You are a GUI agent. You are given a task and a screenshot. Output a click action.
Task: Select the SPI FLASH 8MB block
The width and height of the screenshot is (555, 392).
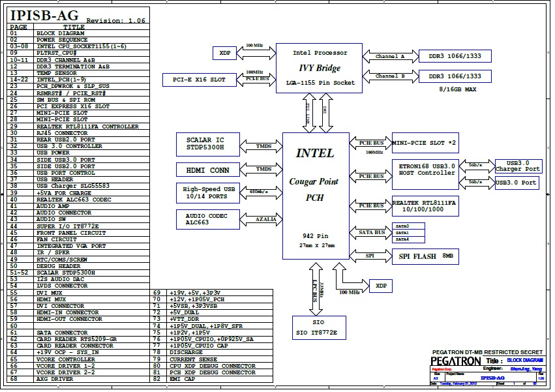click(425, 256)
